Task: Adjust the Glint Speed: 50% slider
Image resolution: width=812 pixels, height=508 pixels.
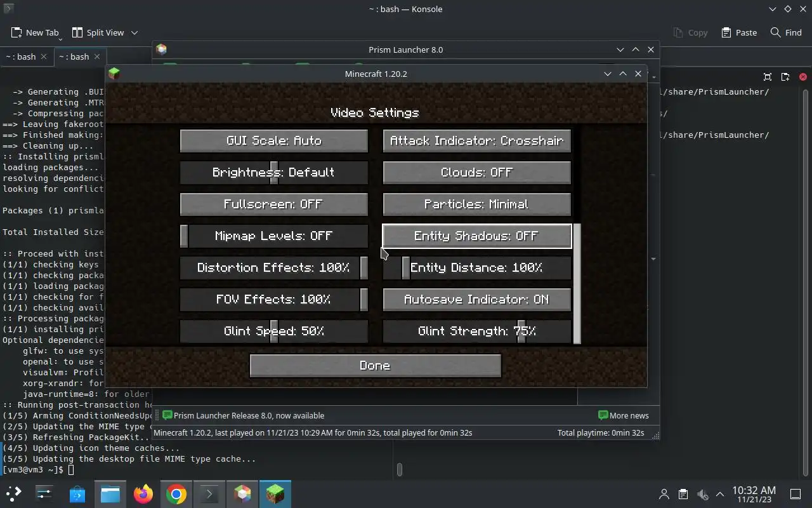Action: pos(274,331)
